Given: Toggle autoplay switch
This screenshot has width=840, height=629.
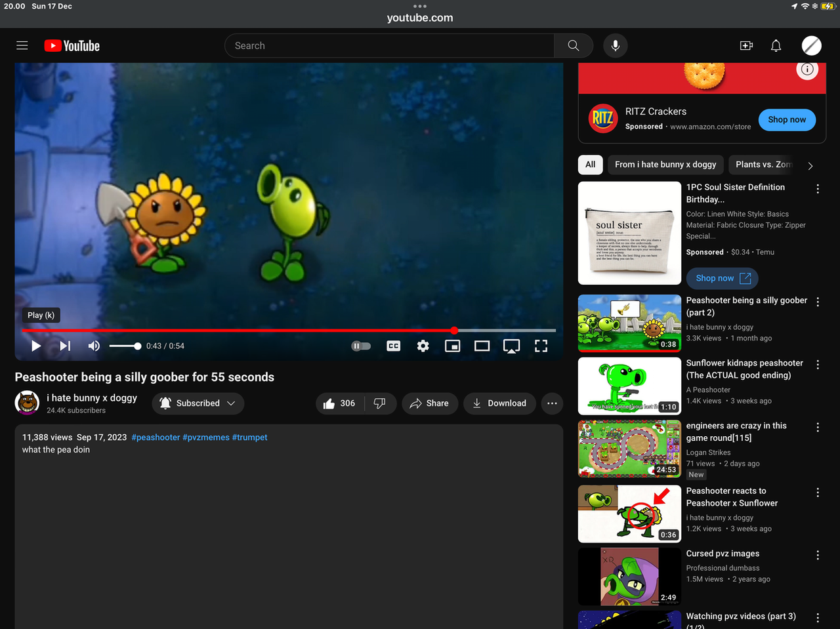Looking at the screenshot, I should pos(361,346).
